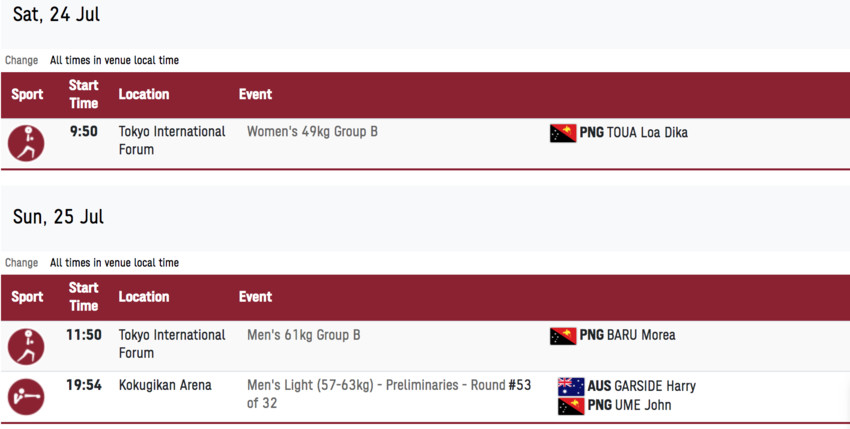
Task: Open Men's 61kg Group B event
Action: coord(304,335)
